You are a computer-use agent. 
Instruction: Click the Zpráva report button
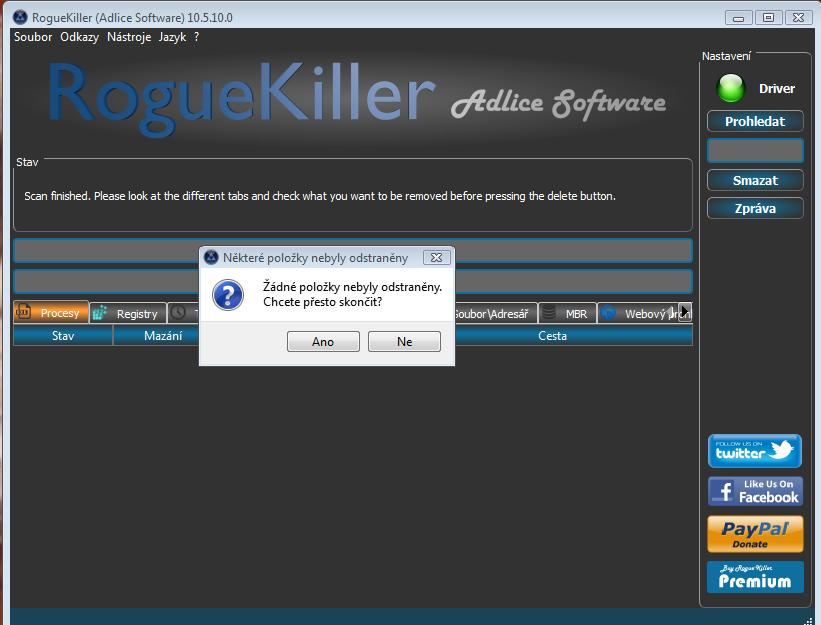[x=755, y=208]
